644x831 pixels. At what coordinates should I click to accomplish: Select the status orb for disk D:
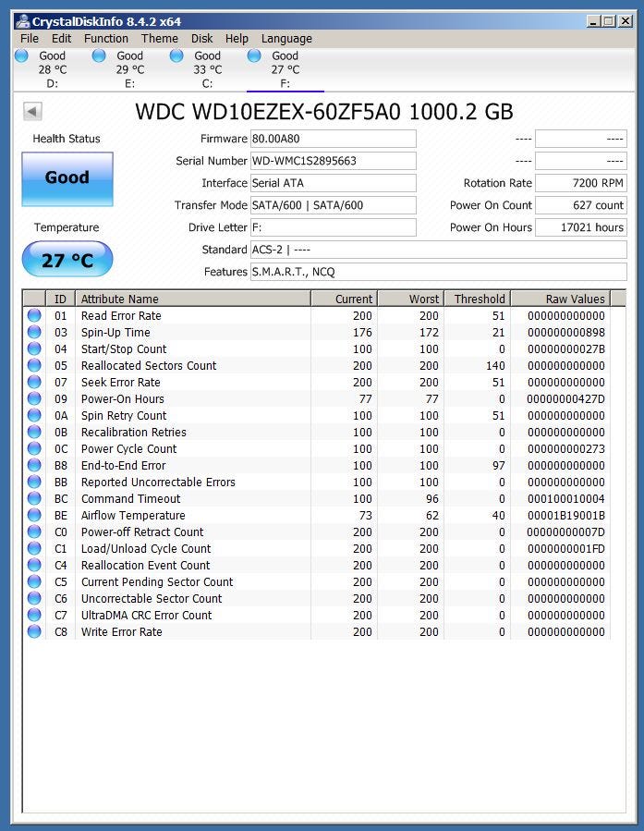(22, 55)
